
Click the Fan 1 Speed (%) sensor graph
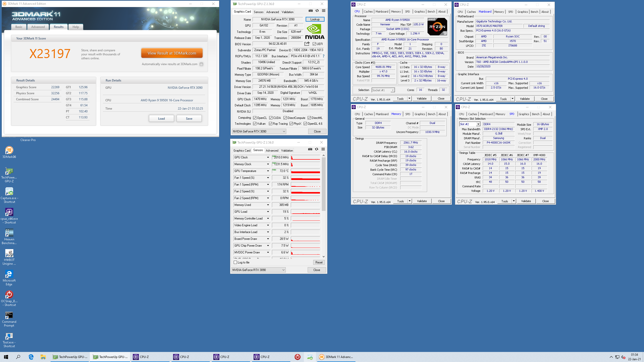pos(305,178)
